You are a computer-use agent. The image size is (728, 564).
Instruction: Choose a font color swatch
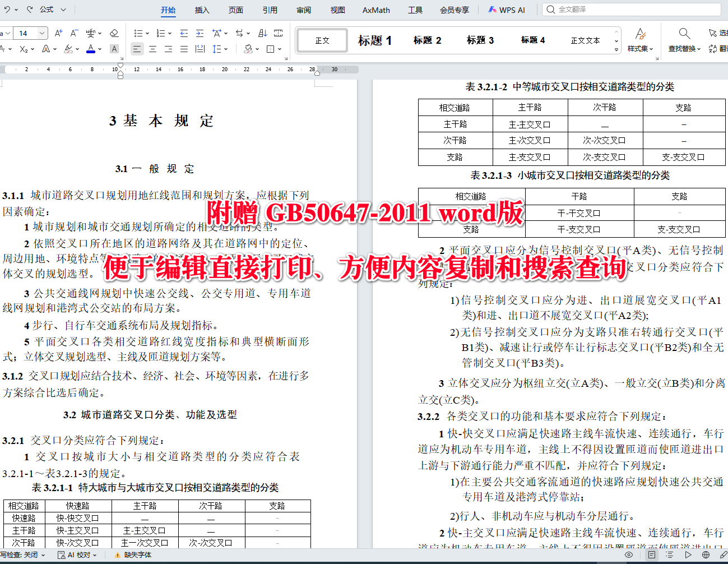point(91,49)
